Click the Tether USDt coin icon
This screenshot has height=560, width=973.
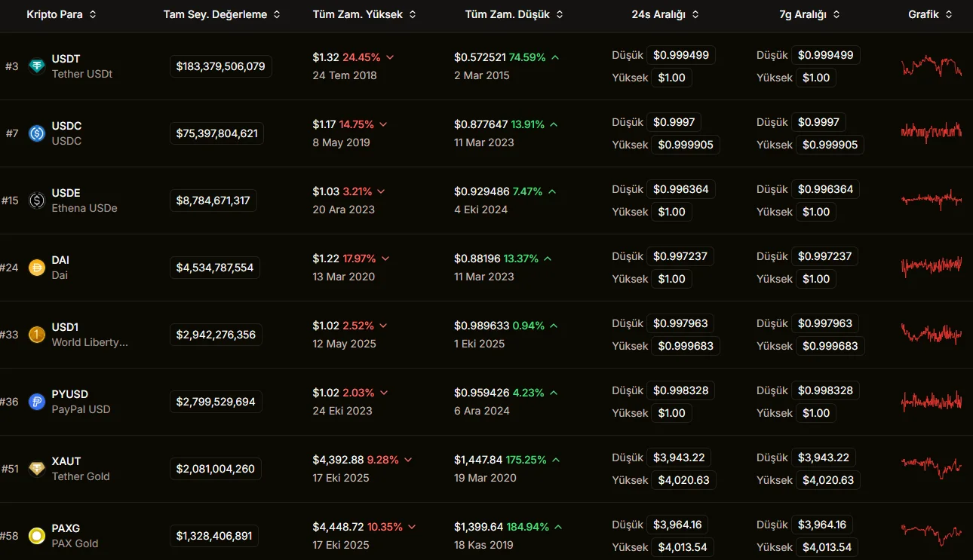(x=36, y=66)
